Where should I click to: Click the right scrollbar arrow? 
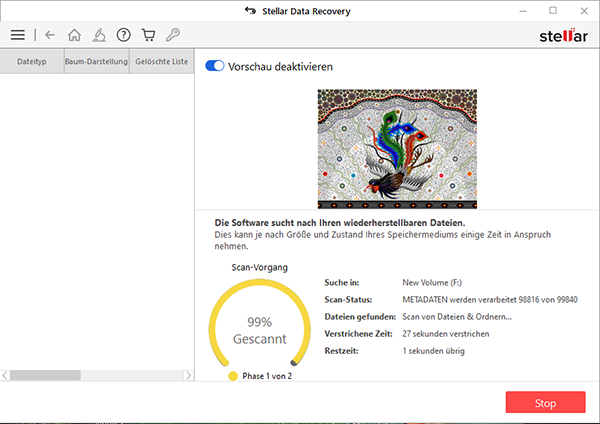(x=186, y=376)
